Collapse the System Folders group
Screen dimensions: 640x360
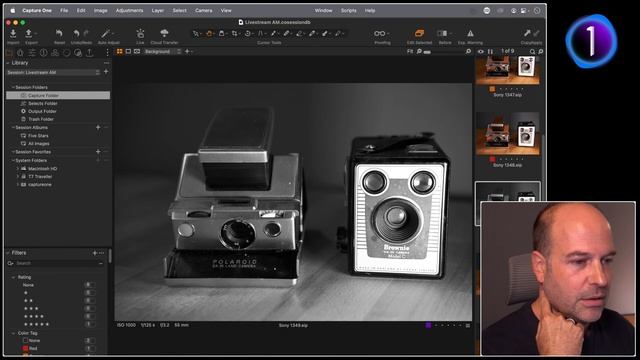pyautogui.click(x=13, y=160)
